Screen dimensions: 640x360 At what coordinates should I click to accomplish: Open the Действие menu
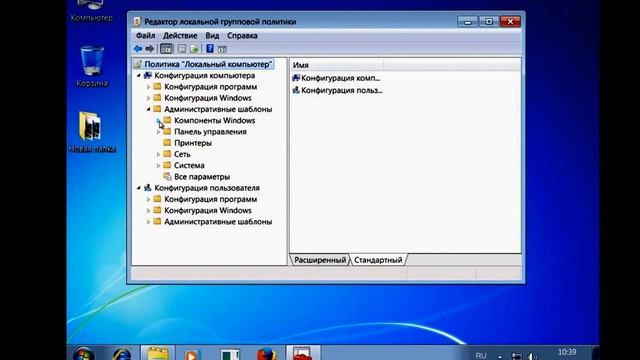click(x=180, y=36)
